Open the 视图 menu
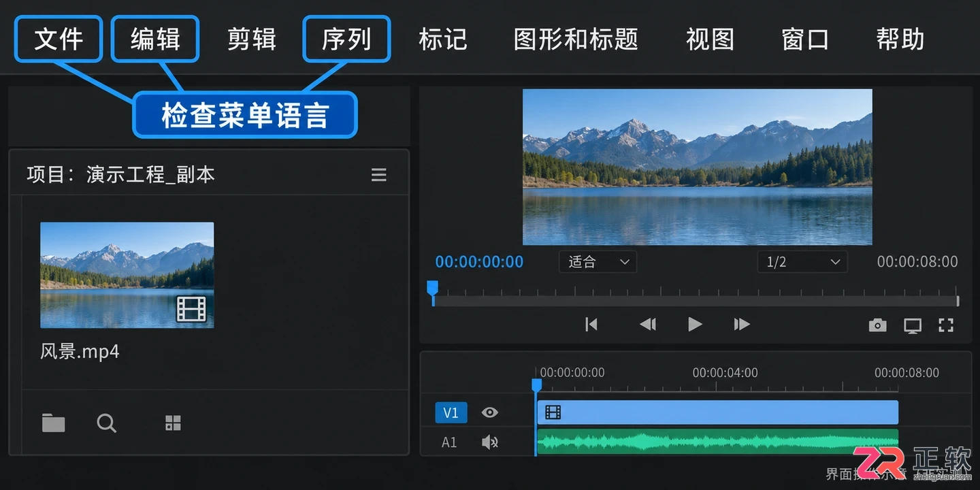The height and width of the screenshot is (490, 980). (x=710, y=39)
